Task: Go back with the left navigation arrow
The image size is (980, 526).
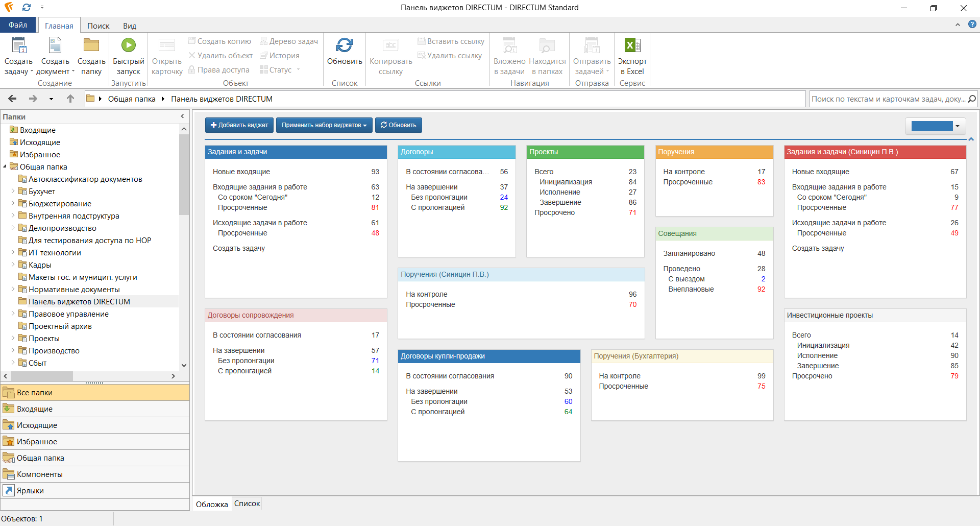Action: 13,99
